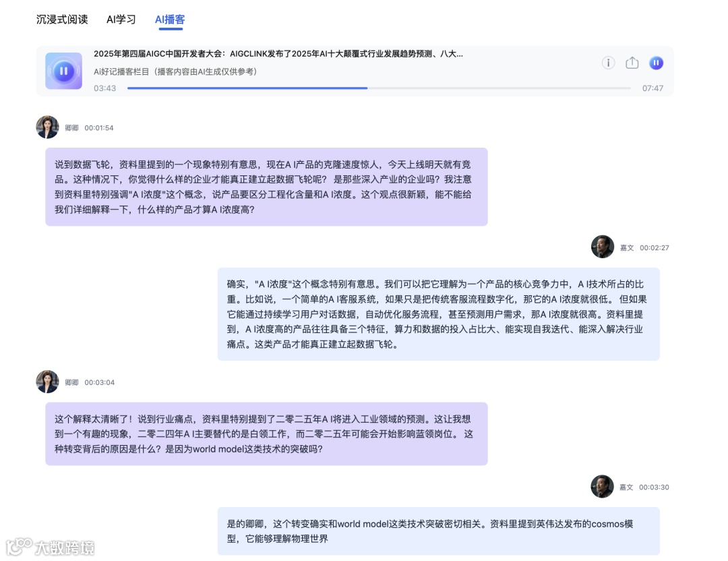728x561 pixels.
Task: Click the podcast progress bar
Action: [379, 88]
